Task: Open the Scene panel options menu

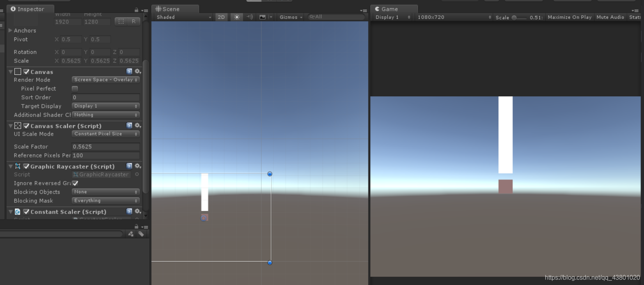Action: click(363, 11)
